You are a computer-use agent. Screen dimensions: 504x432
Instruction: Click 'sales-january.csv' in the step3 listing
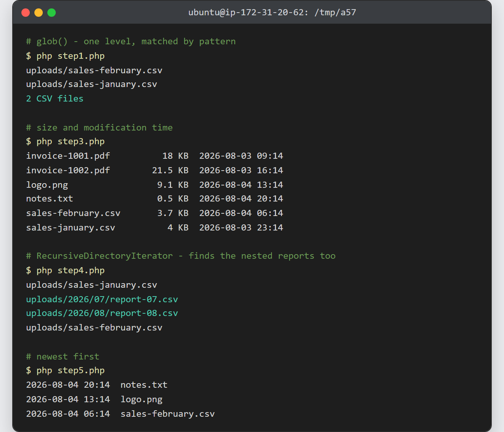point(71,228)
